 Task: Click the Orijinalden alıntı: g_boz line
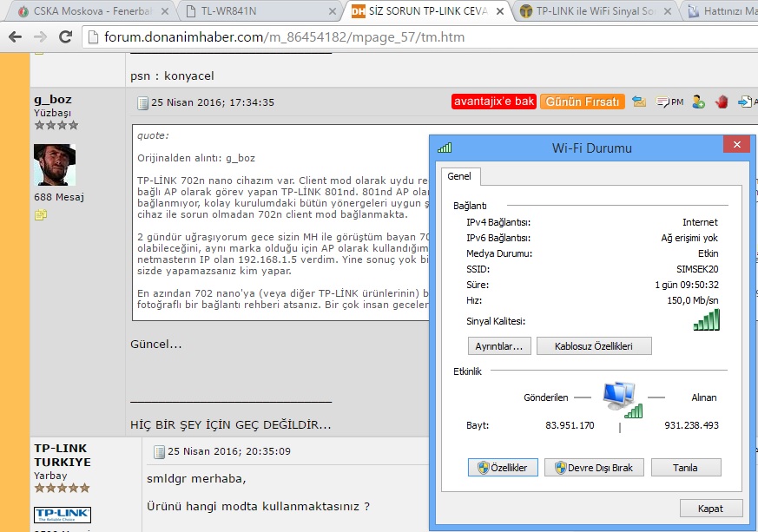[196, 158]
